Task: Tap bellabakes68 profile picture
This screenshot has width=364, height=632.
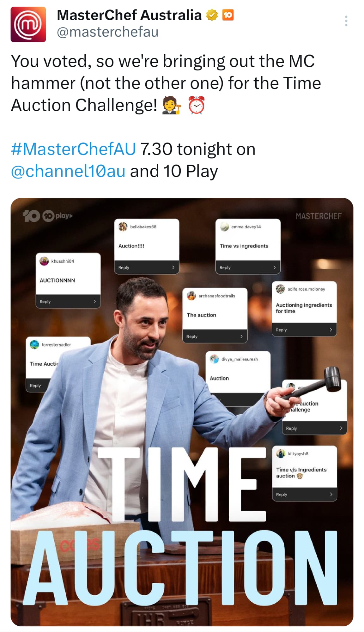Action: (x=123, y=227)
